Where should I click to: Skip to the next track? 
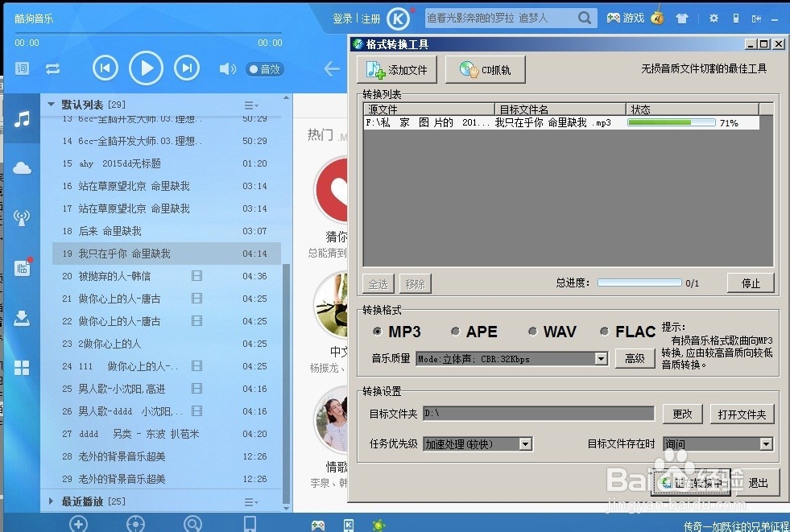coord(187,68)
